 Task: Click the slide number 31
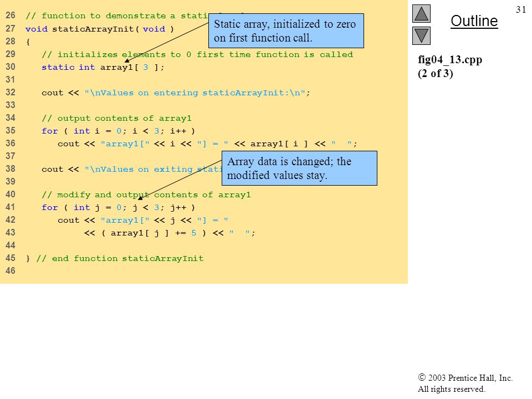(x=521, y=9)
